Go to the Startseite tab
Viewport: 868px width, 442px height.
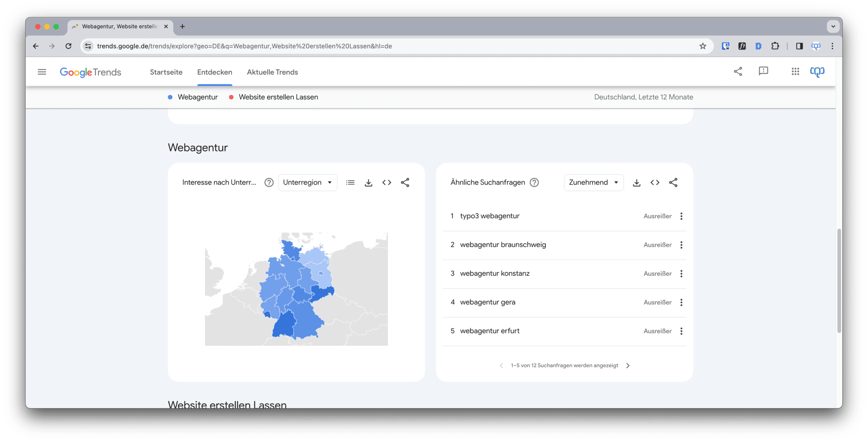point(166,72)
